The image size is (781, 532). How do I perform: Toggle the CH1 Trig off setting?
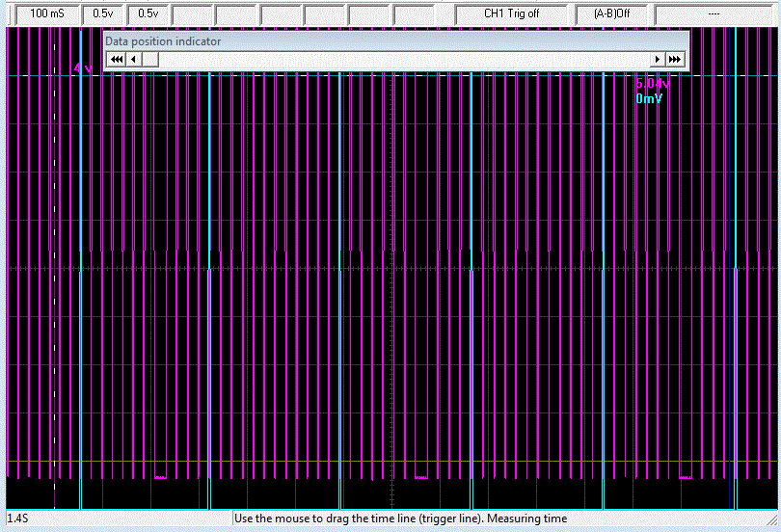click(x=511, y=13)
